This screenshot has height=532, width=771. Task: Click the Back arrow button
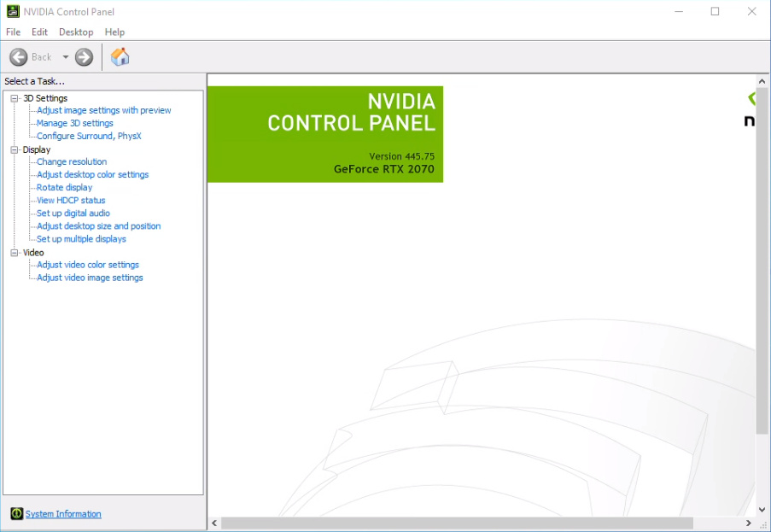point(19,57)
